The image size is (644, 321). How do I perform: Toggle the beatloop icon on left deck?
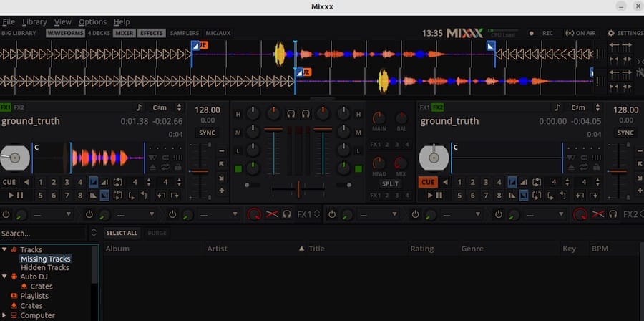118,182
